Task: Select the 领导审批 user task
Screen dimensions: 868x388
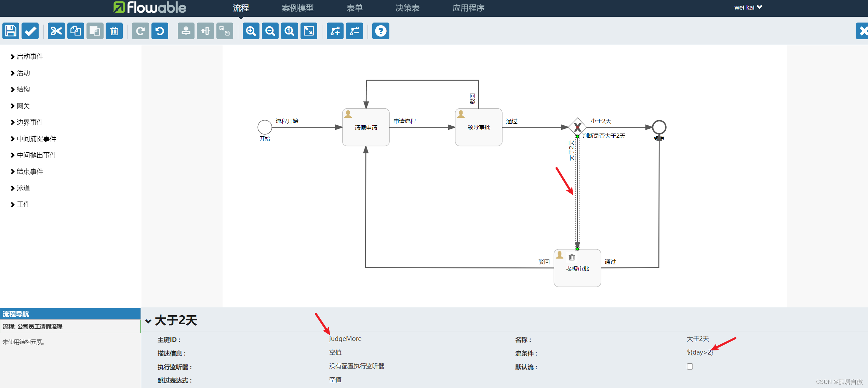Action: pos(479,127)
